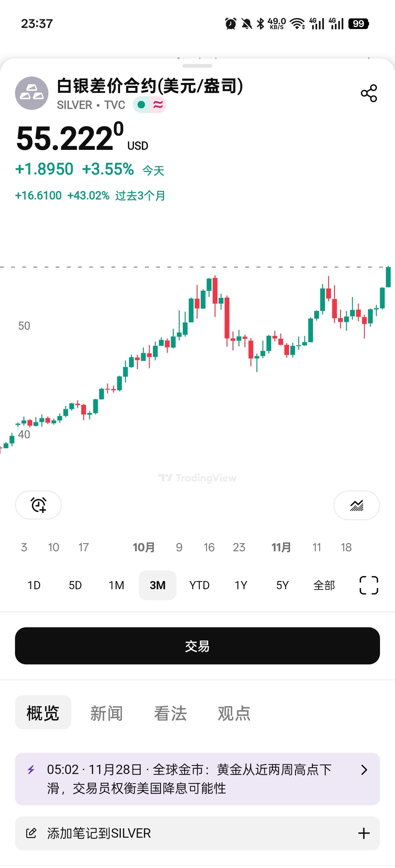Screen dimensions: 395x868
Task: Open chart indicators icon button
Action: pyautogui.click(x=356, y=505)
